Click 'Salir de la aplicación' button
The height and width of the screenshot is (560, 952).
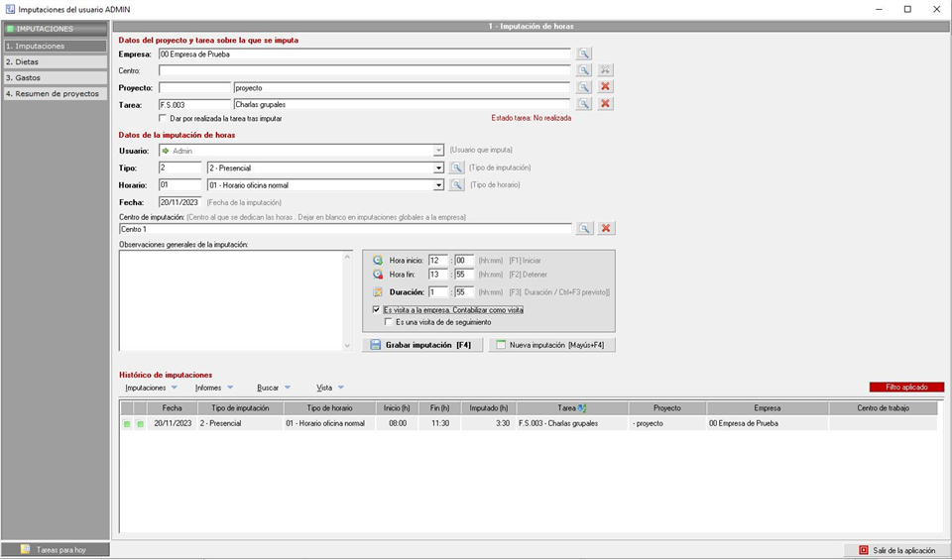896,550
